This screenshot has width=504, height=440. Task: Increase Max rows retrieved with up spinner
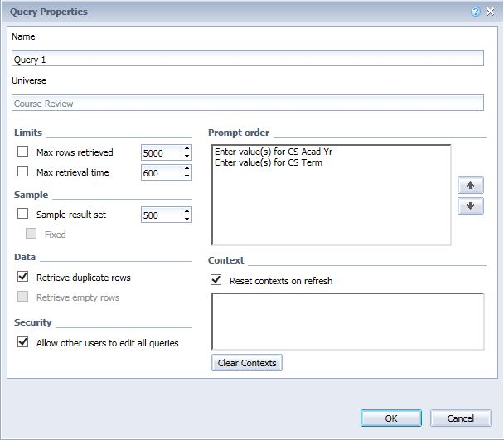tap(187, 148)
